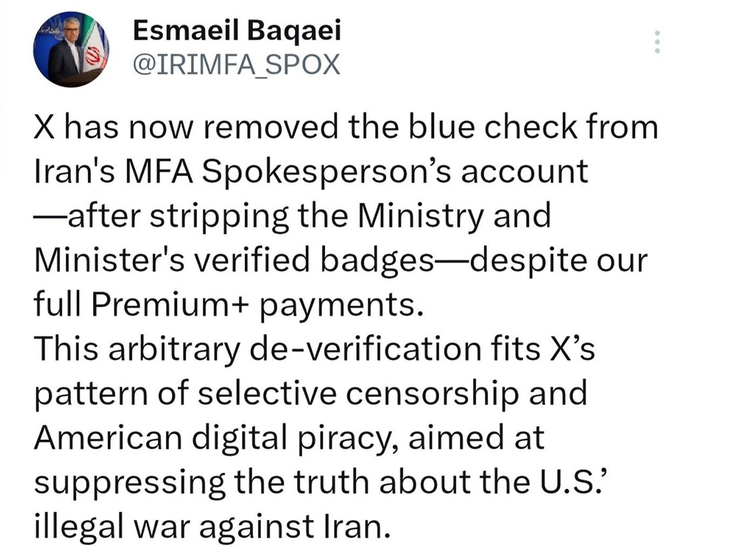Click the final line 'illegal war against Iran.'
The width and height of the screenshot is (747, 560).
click(213, 527)
